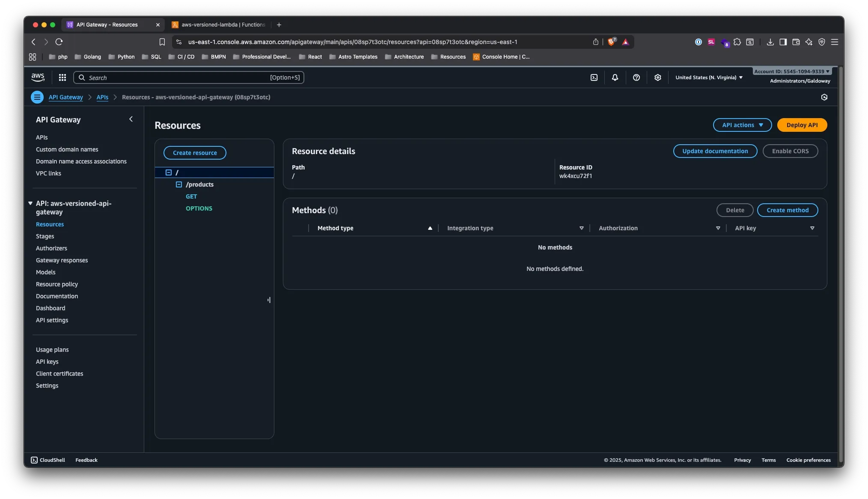This screenshot has width=868, height=499.
Task: Click the Create resource button
Action: click(195, 153)
